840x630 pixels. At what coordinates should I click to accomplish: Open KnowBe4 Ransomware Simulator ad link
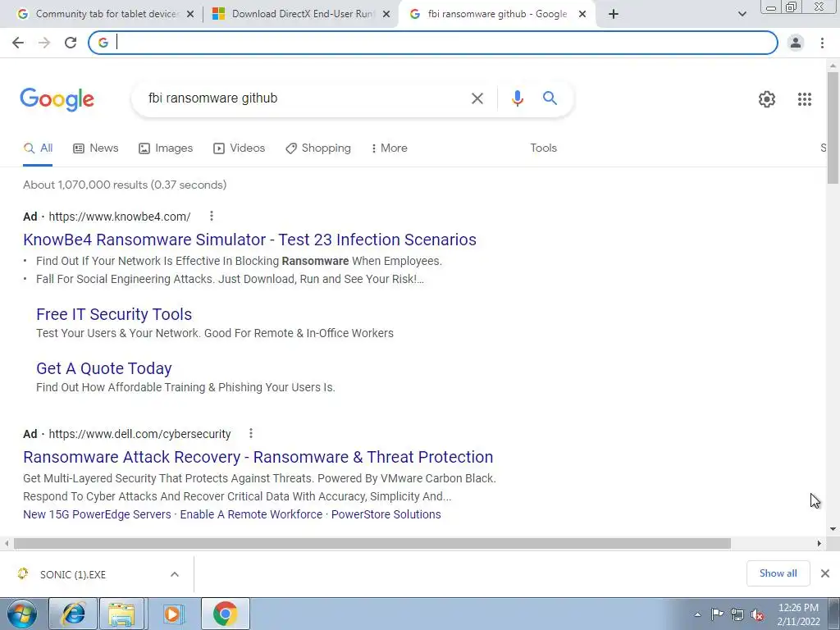[249, 240]
